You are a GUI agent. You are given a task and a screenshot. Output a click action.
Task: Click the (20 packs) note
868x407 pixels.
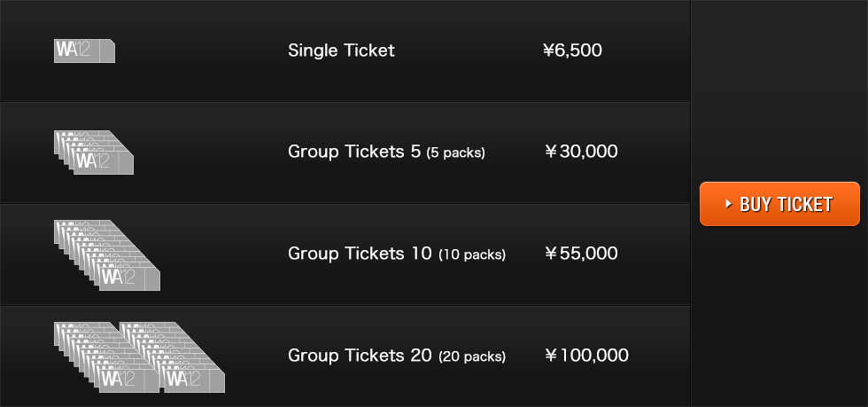tap(471, 356)
